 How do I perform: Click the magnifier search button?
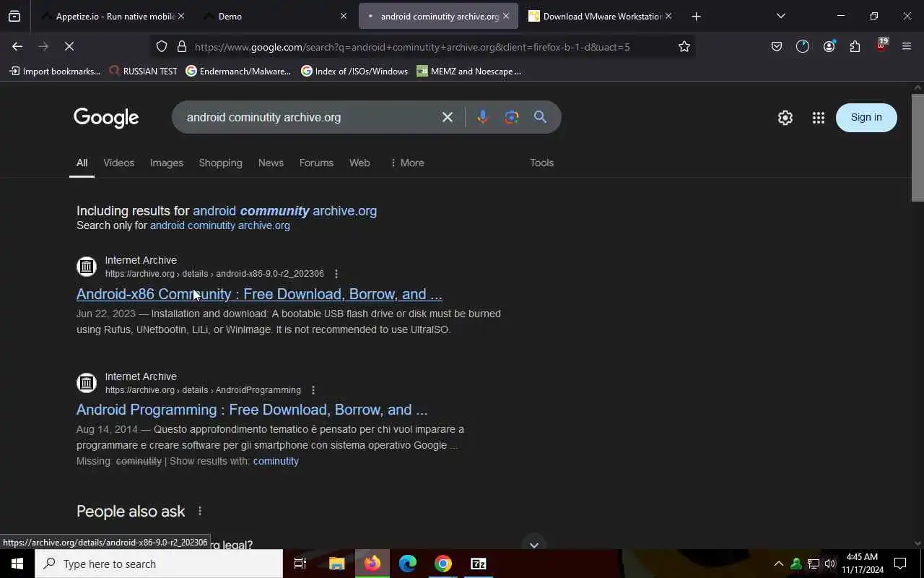tap(540, 117)
